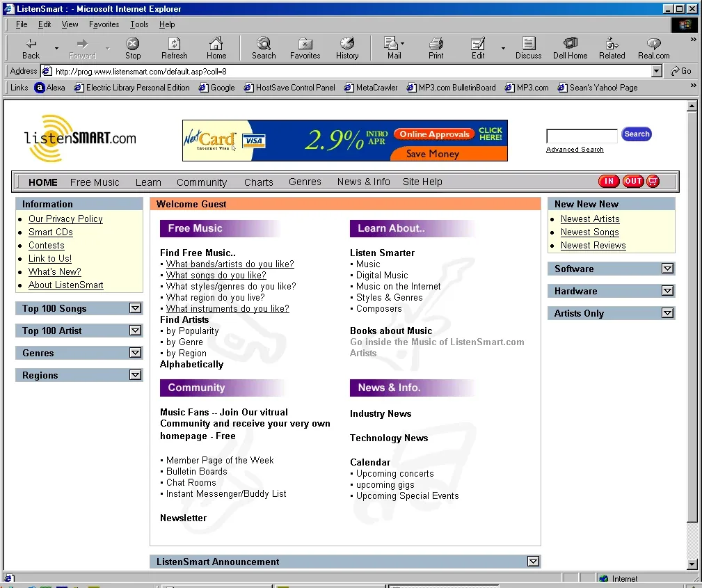This screenshot has width=702, height=588.
Task: Show browsing History via toolbar icon
Action: point(347,49)
